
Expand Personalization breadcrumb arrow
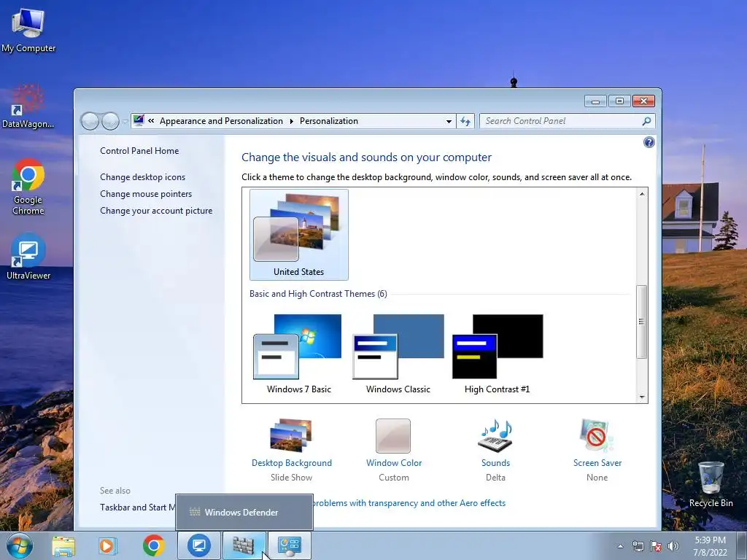tap(292, 122)
